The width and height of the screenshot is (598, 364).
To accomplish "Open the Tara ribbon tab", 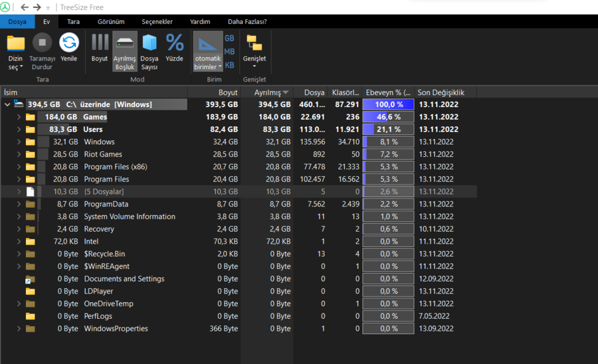I will 73,21.
